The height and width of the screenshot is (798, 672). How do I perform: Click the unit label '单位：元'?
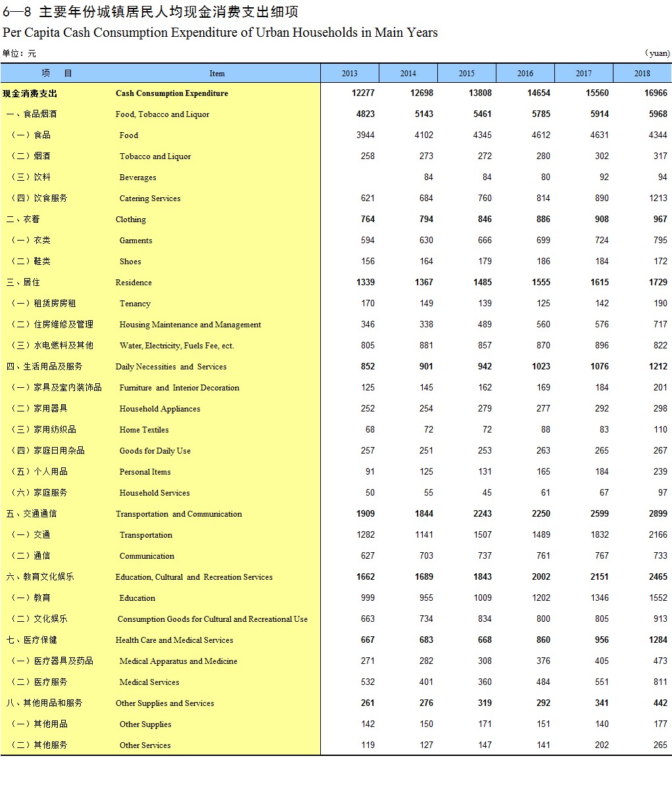19,54
